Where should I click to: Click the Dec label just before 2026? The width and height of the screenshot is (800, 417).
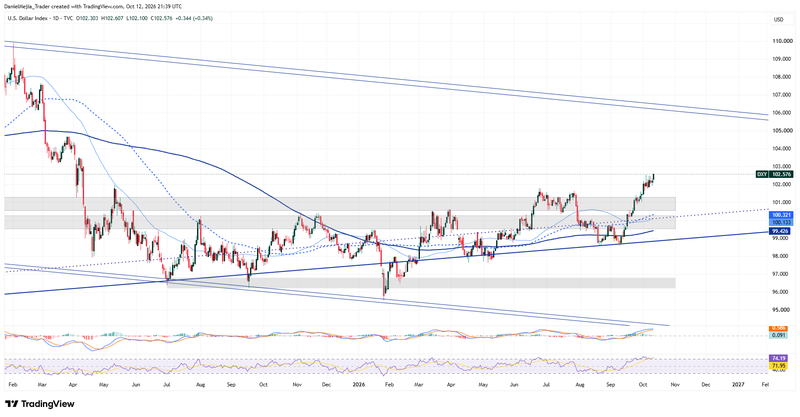326,383
